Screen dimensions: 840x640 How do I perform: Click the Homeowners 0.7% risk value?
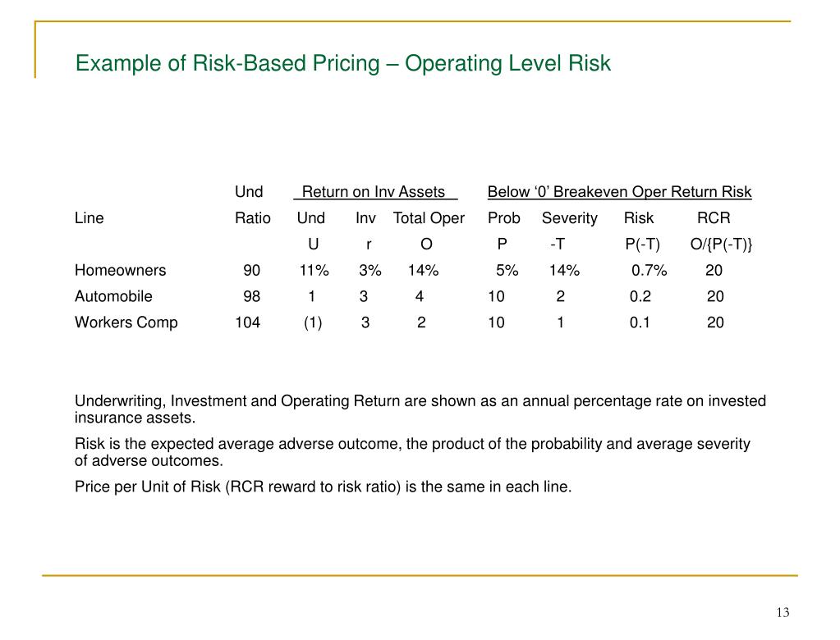(650, 270)
